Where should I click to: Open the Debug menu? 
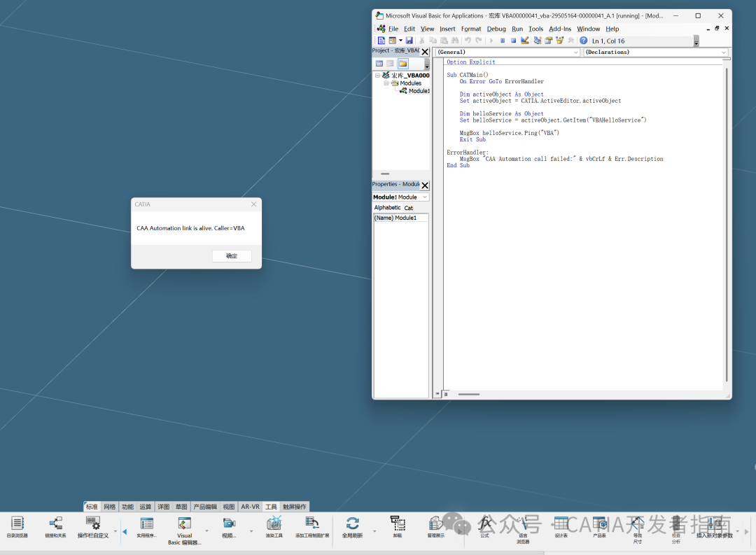(x=496, y=29)
